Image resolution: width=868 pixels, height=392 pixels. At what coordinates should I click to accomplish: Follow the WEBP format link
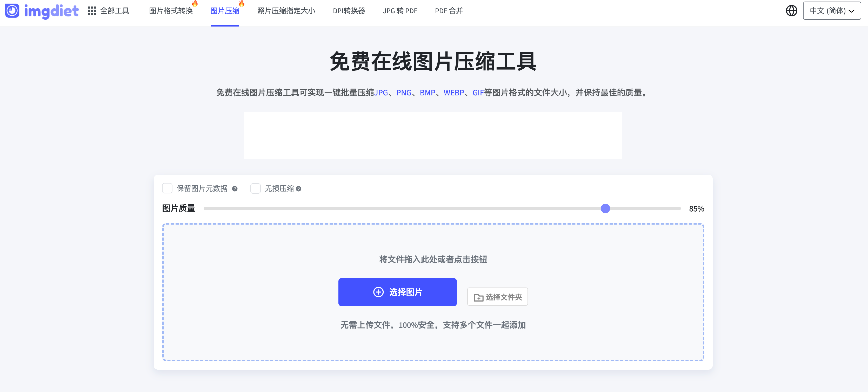pyautogui.click(x=453, y=93)
